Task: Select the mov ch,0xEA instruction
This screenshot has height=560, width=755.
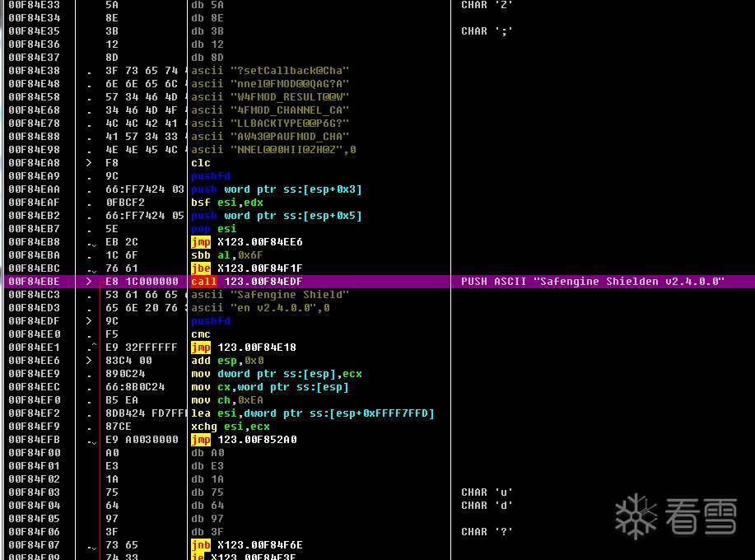Action: (x=227, y=400)
